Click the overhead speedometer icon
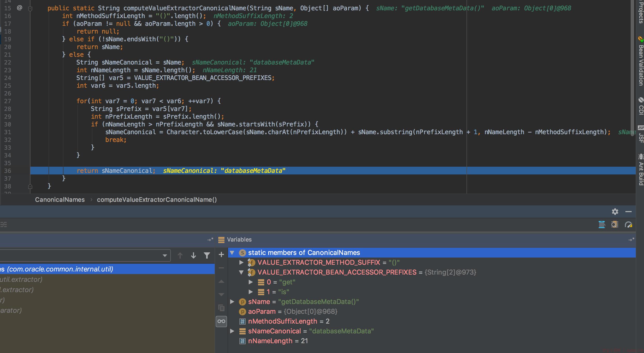 coord(629,224)
